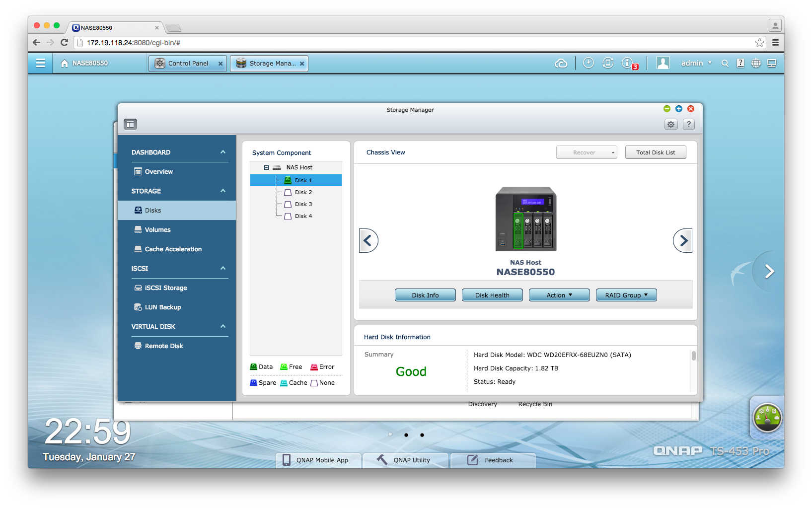The height and width of the screenshot is (508, 812).
Task: Open Storage Manager settings gear
Action: (x=671, y=125)
